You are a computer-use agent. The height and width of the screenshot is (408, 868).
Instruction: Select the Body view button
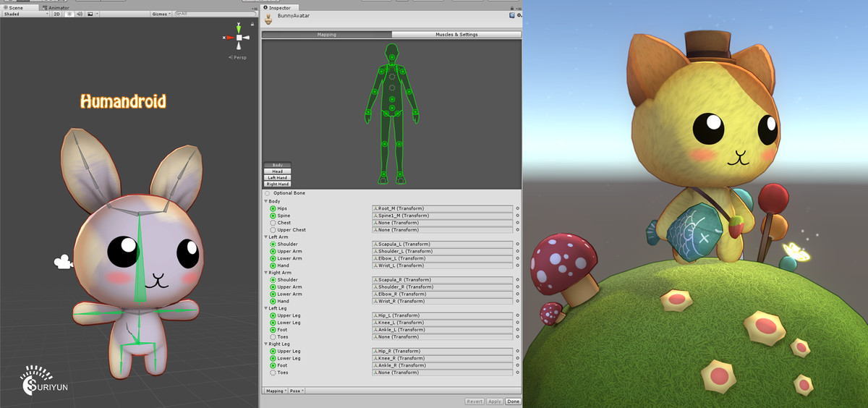tap(277, 165)
